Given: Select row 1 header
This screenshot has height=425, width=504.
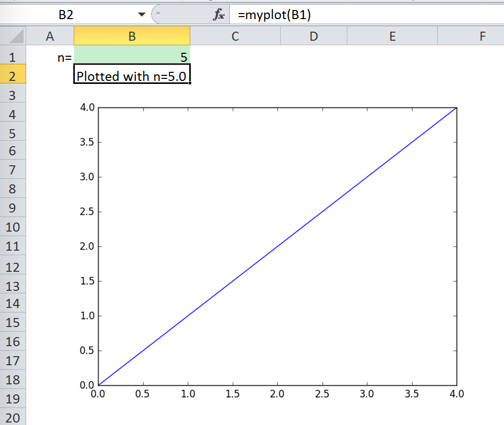Looking at the screenshot, I should [x=13, y=57].
